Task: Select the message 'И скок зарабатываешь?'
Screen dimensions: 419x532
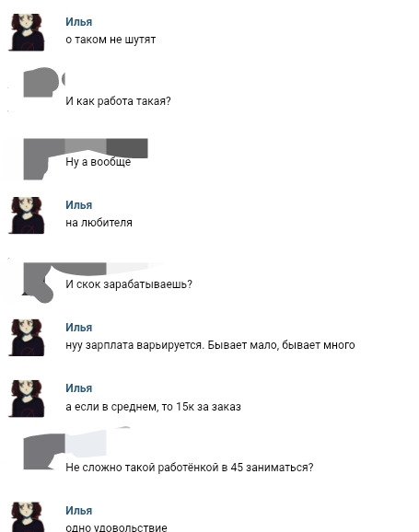Action: [x=129, y=284]
